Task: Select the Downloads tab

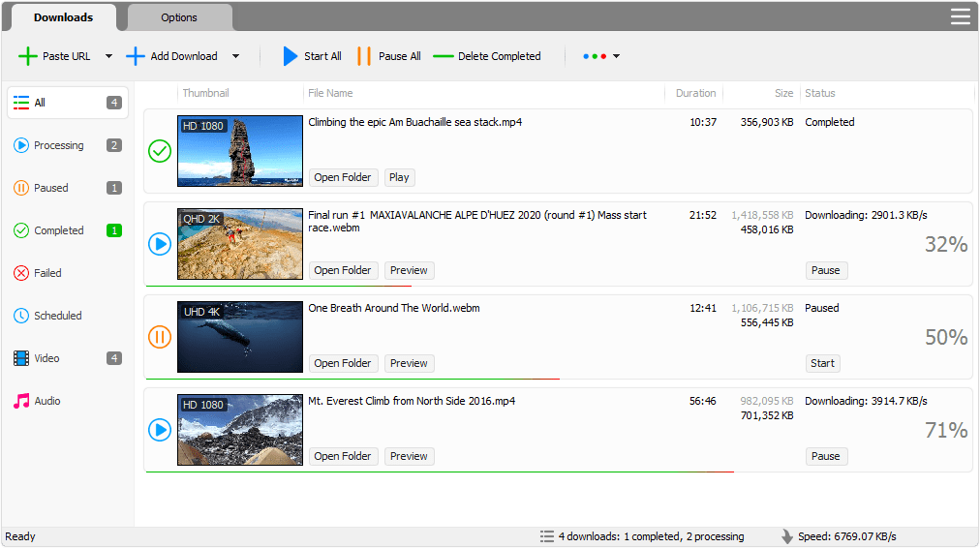Action: [63, 17]
